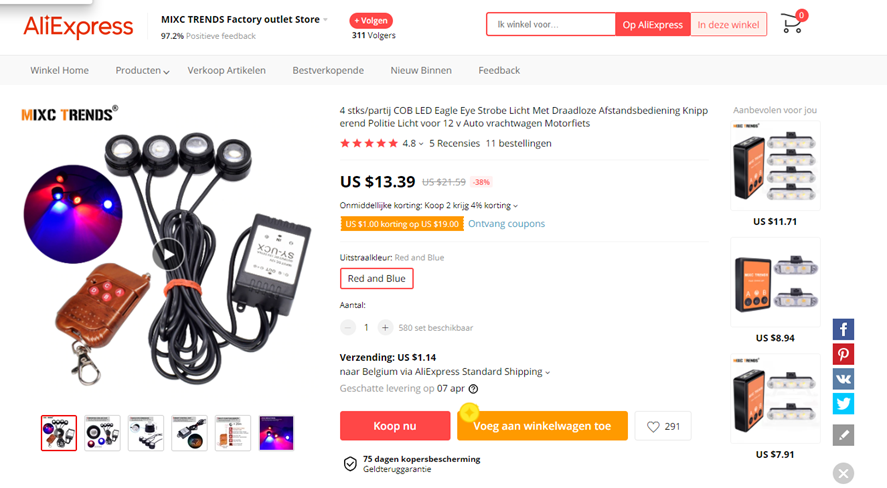Add product to wishlist heart
887x488 pixels.
pos(663,426)
